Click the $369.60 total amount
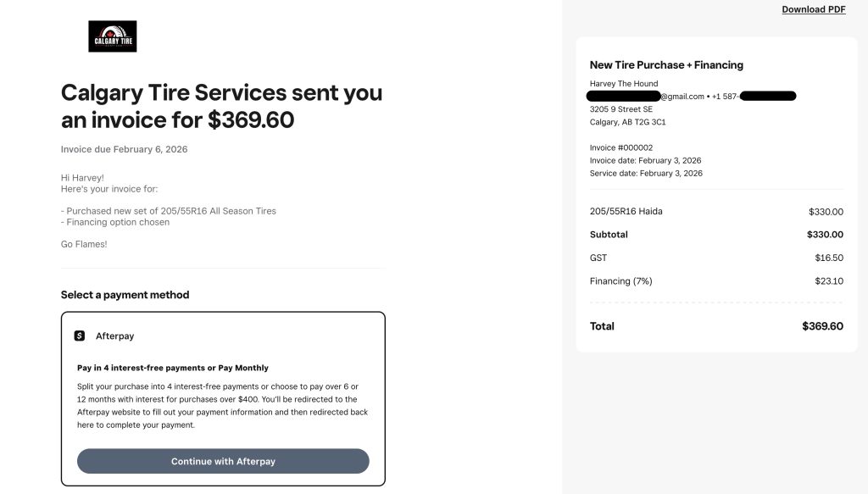Image resolution: width=868 pixels, height=494 pixels. [x=822, y=326]
